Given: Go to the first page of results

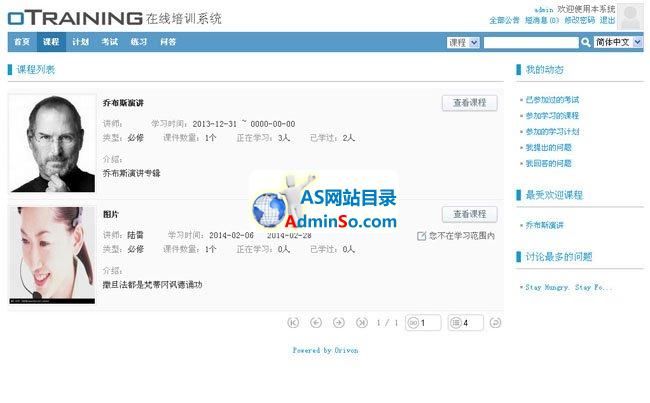Looking at the screenshot, I should pos(293,323).
